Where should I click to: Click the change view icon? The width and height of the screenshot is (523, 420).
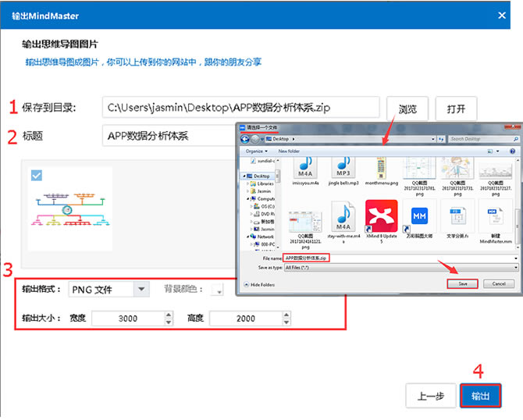pyautogui.click(x=490, y=151)
